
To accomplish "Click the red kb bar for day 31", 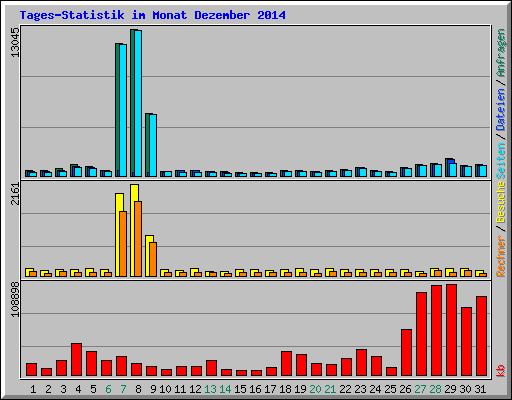I will [481, 336].
